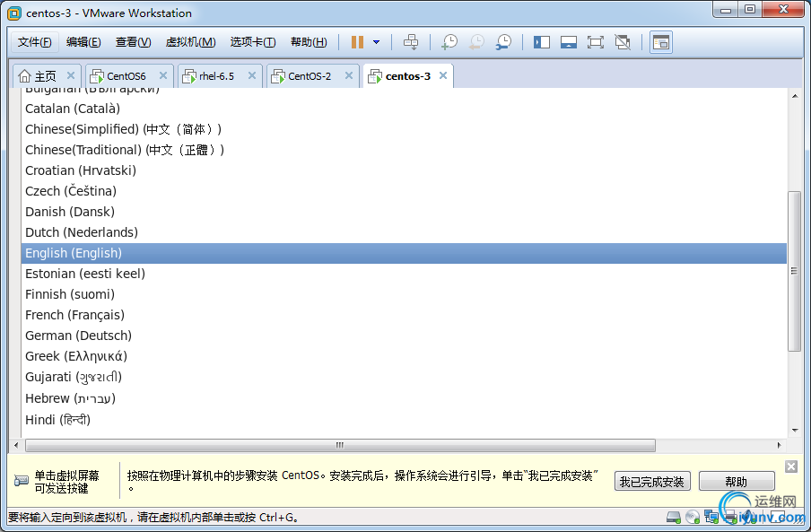Take a snapshot of the virtual machine

click(449, 42)
